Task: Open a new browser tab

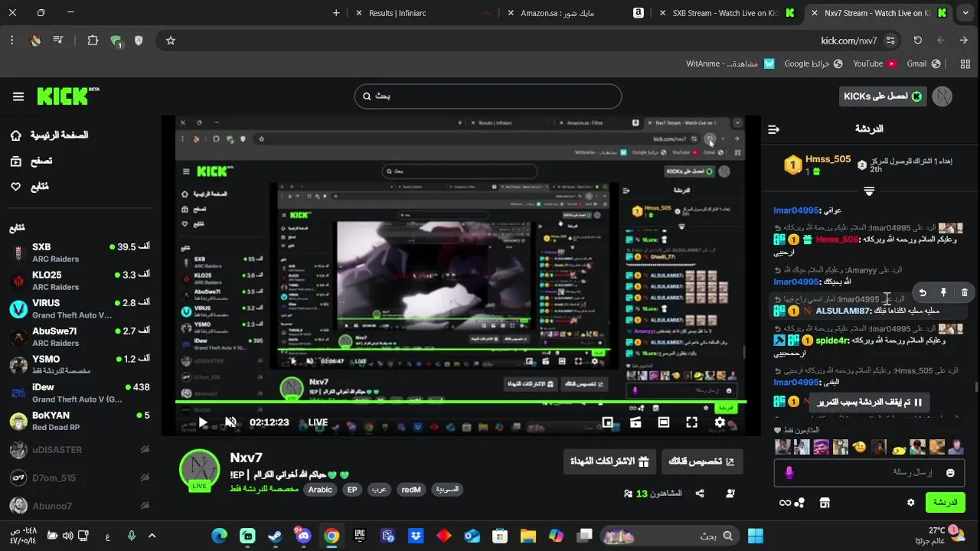Action: click(336, 13)
